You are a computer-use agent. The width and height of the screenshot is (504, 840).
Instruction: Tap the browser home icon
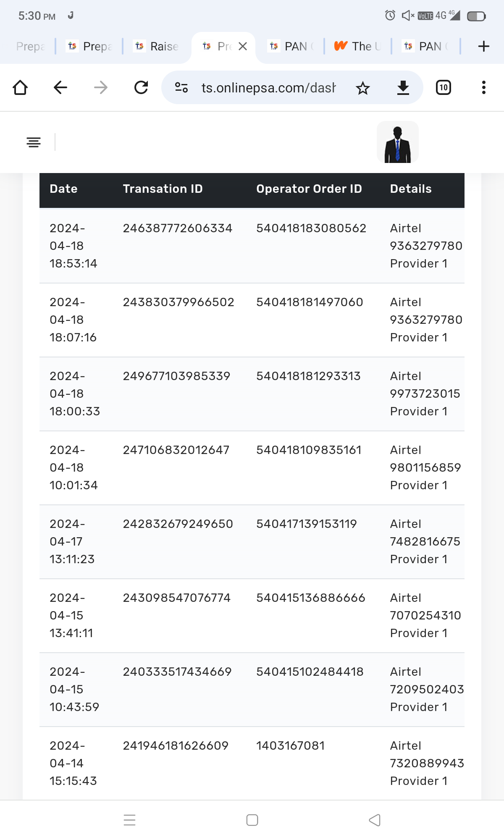coord(20,87)
